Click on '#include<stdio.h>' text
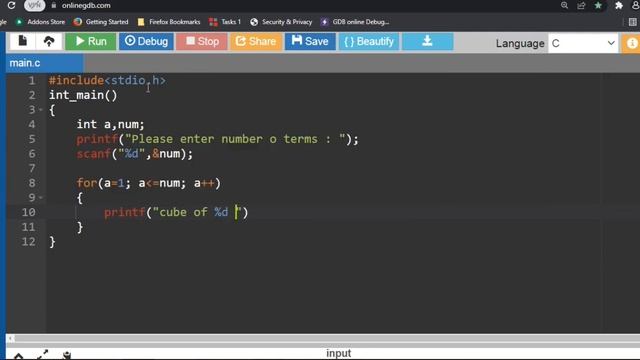The height and width of the screenshot is (360, 640). coord(107,80)
